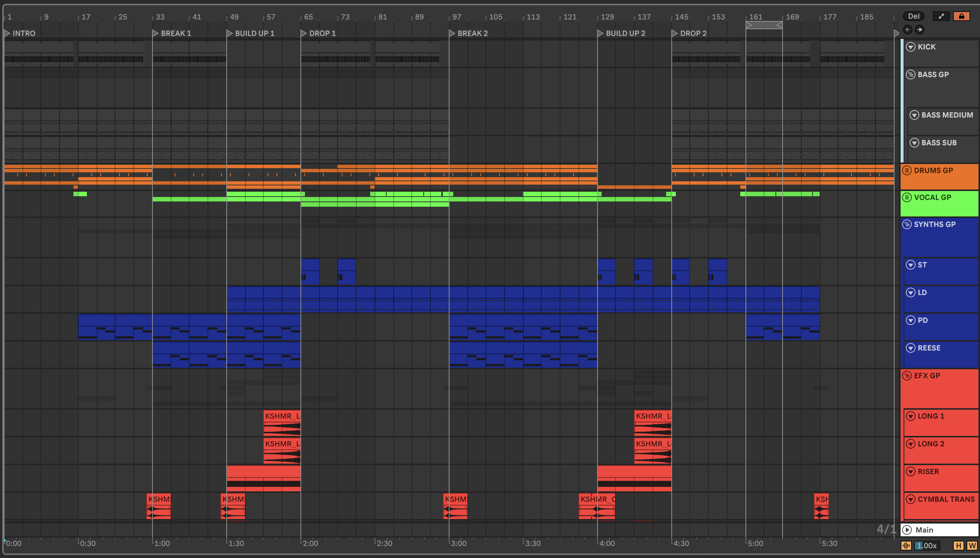Toggle the orange lock envelopes button
Screen dimensions: 980x558
coord(961,16)
